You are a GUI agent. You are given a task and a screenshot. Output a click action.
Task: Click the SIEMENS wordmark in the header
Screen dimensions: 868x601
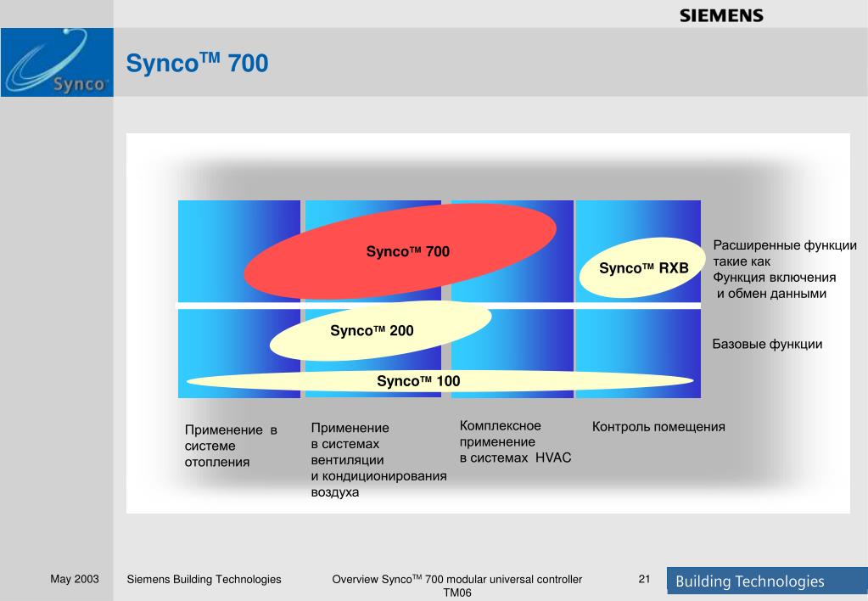pyautogui.click(x=721, y=15)
